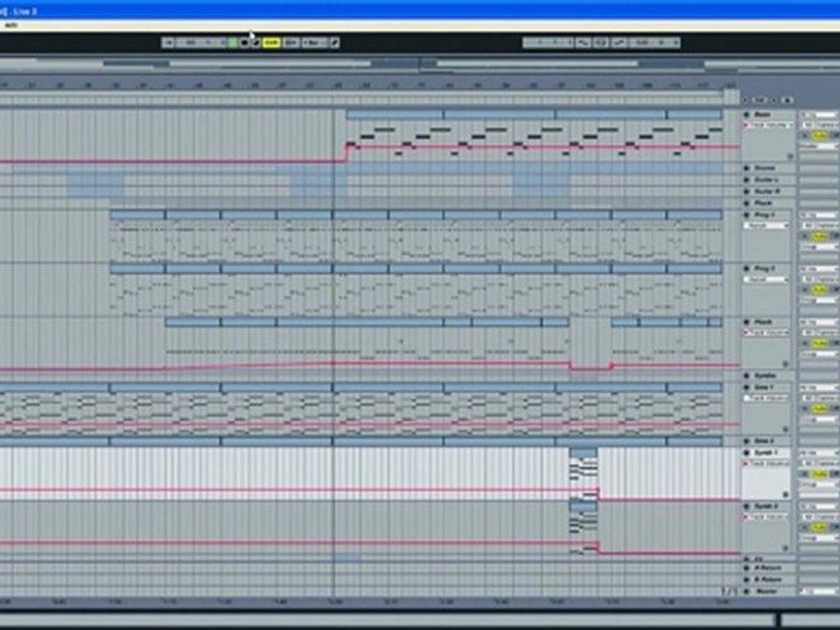Open Prog 1 track automation chooser dropdown

(x=766, y=226)
